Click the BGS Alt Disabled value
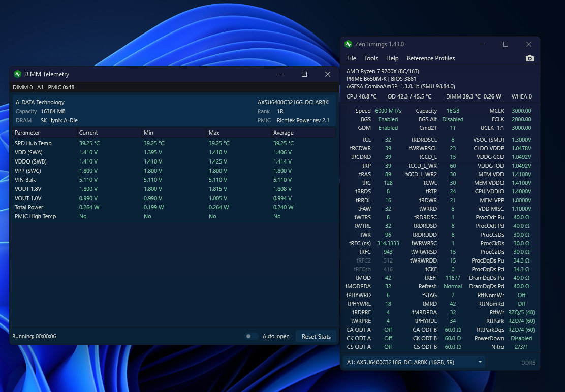Viewport: 565px width, 392px height. [x=453, y=119]
